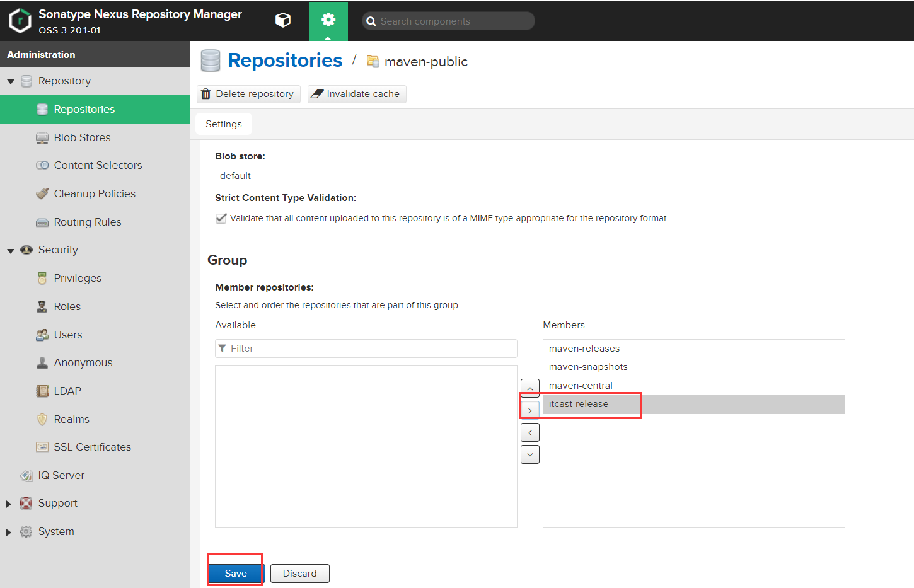914x588 pixels.
Task: Toggle Strict Content Type Validation checkbox
Action: click(x=221, y=218)
